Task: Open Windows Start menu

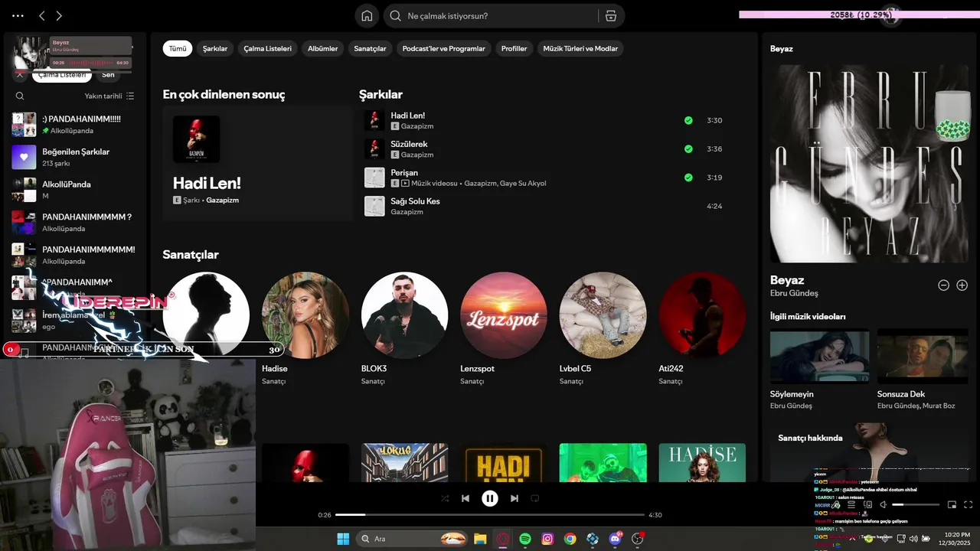Action: click(343, 539)
